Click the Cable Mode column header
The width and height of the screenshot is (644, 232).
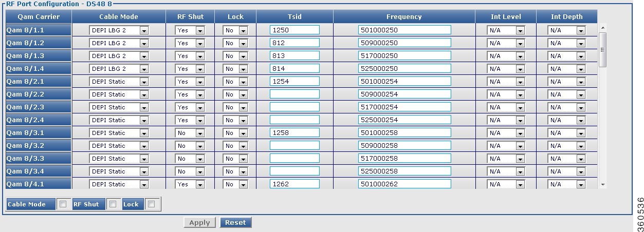point(119,17)
